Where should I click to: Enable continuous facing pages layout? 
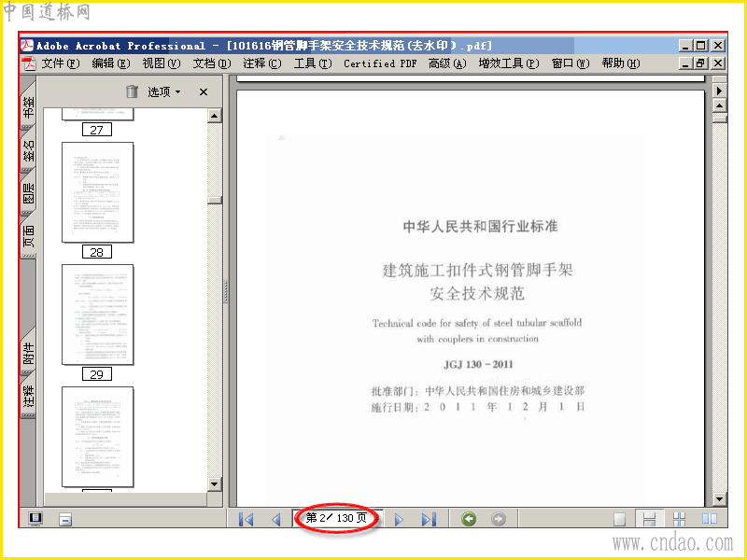tap(679, 519)
